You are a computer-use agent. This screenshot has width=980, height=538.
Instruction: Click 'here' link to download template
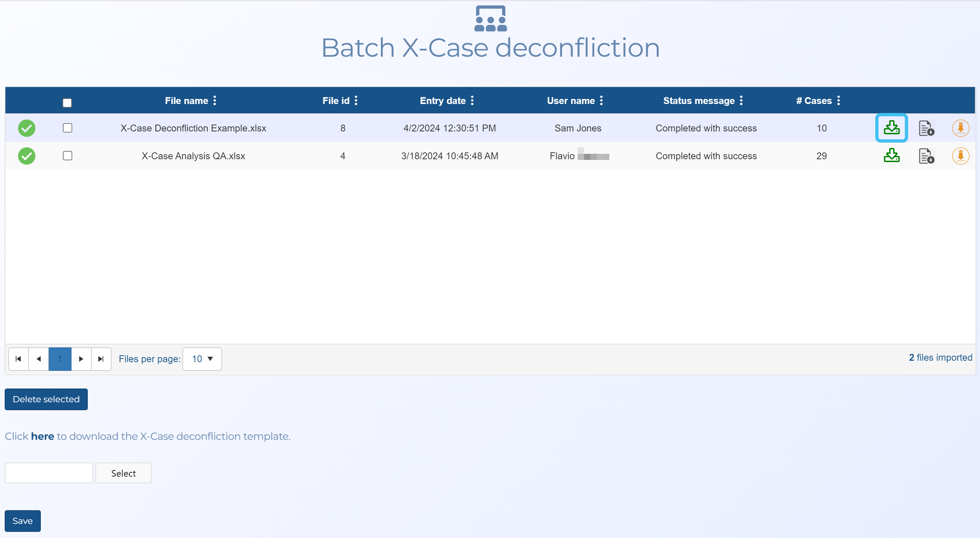click(x=42, y=436)
